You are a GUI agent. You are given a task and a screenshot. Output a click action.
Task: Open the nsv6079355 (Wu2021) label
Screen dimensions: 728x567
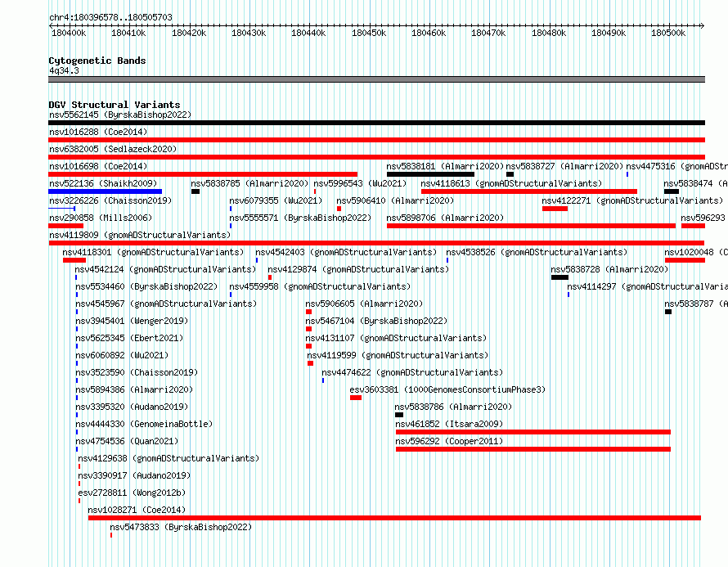[x=276, y=200]
